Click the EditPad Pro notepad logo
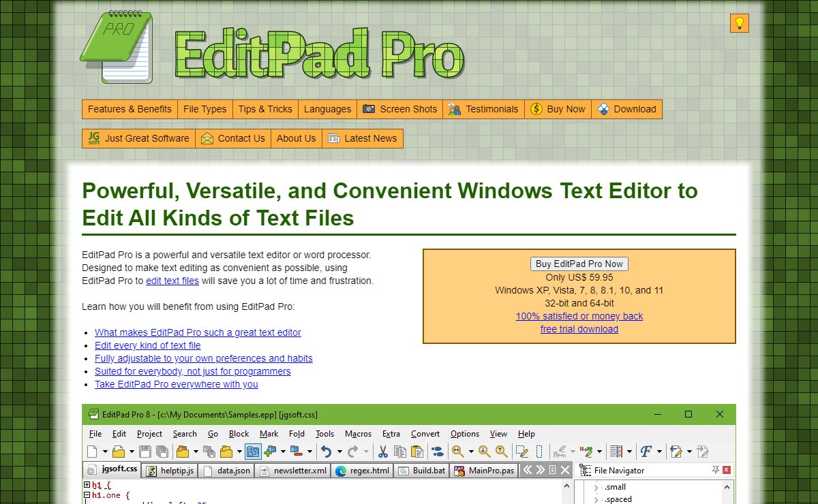This screenshot has width=818, height=504. click(x=116, y=46)
